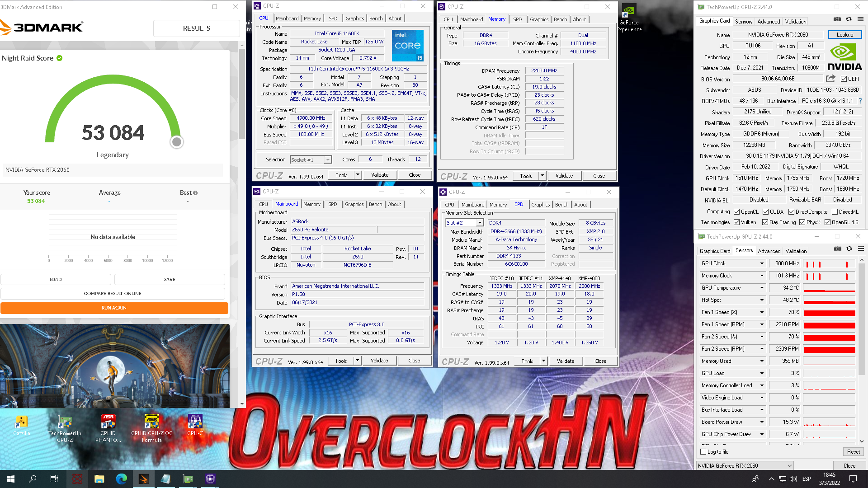Toggle UEFI checkbox in GPU-Z
The width and height of the screenshot is (868, 488).
point(844,79)
